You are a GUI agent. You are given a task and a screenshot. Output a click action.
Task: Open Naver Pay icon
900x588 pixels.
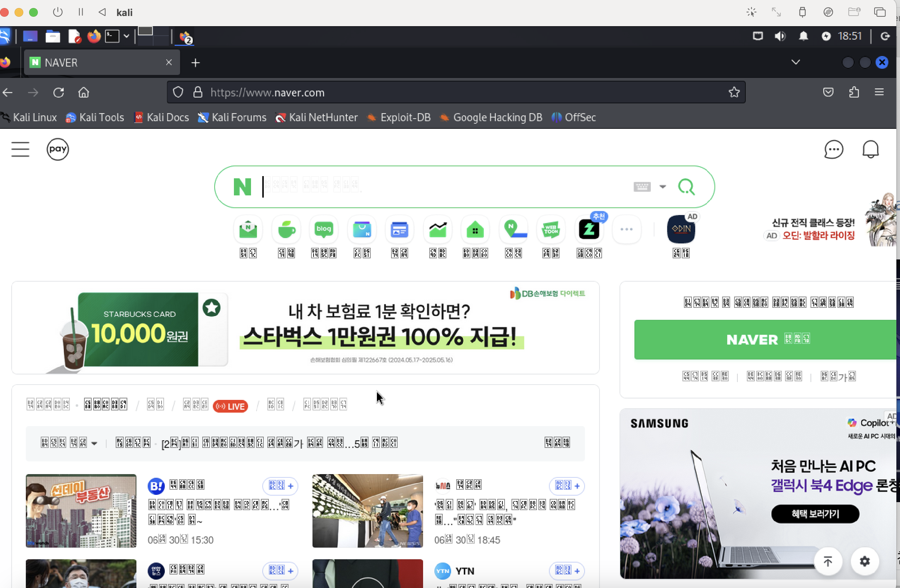pyautogui.click(x=58, y=149)
